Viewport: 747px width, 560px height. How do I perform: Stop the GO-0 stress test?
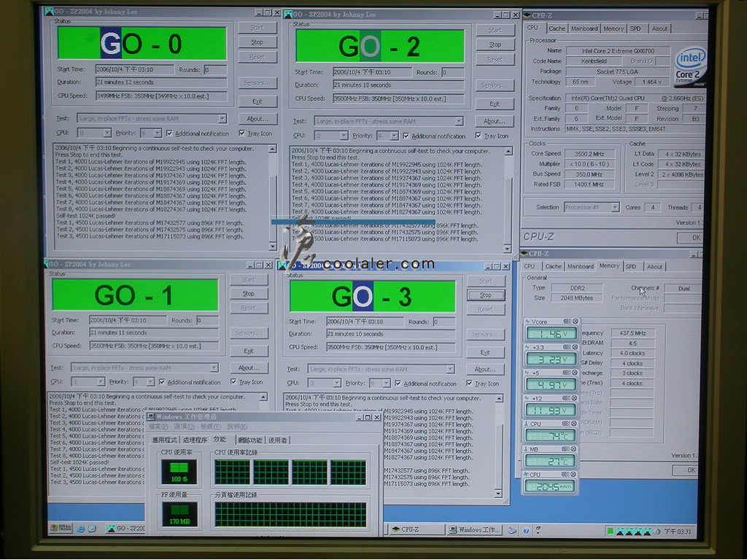(258, 42)
